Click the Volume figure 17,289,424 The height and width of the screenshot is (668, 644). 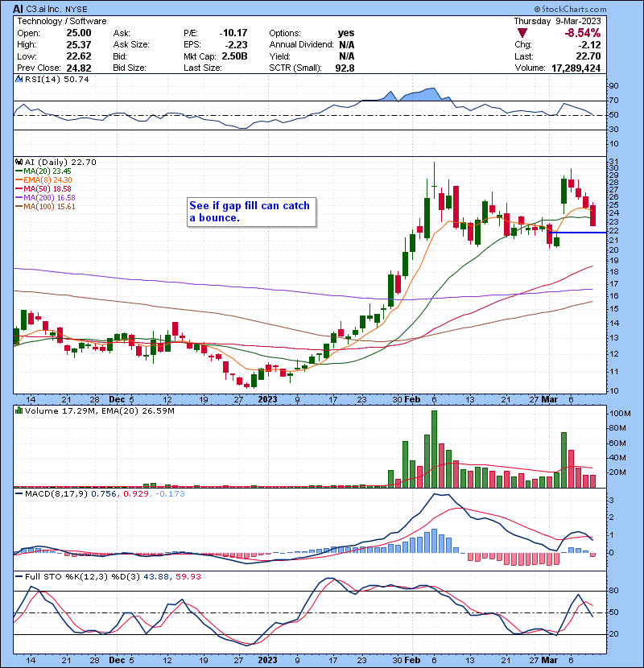tap(576, 68)
